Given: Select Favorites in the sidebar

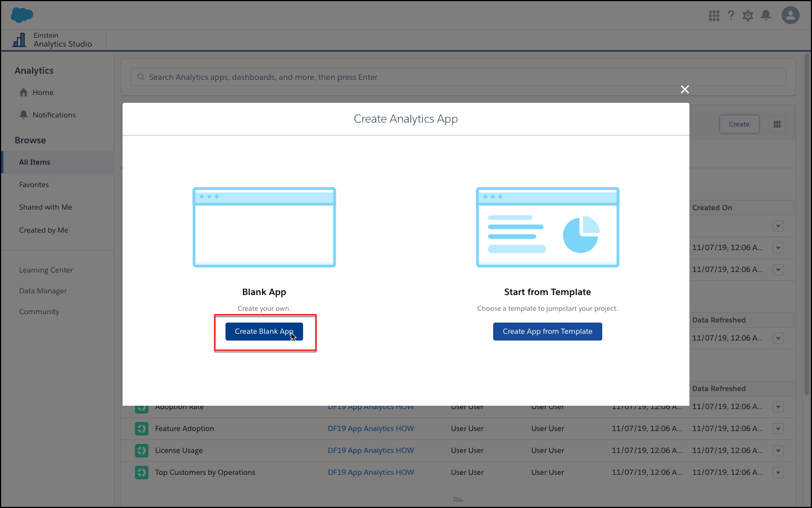Looking at the screenshot, I should 34,184.
